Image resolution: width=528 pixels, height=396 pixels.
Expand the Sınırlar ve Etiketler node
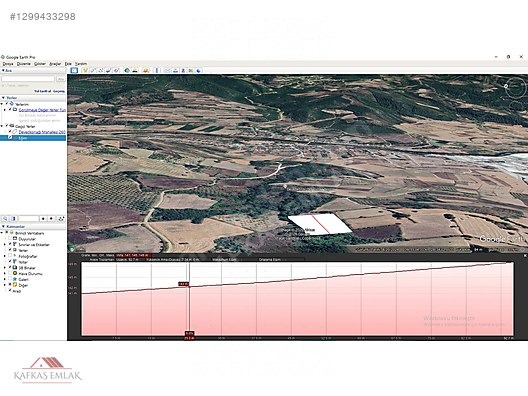click(x=5, y=244)
